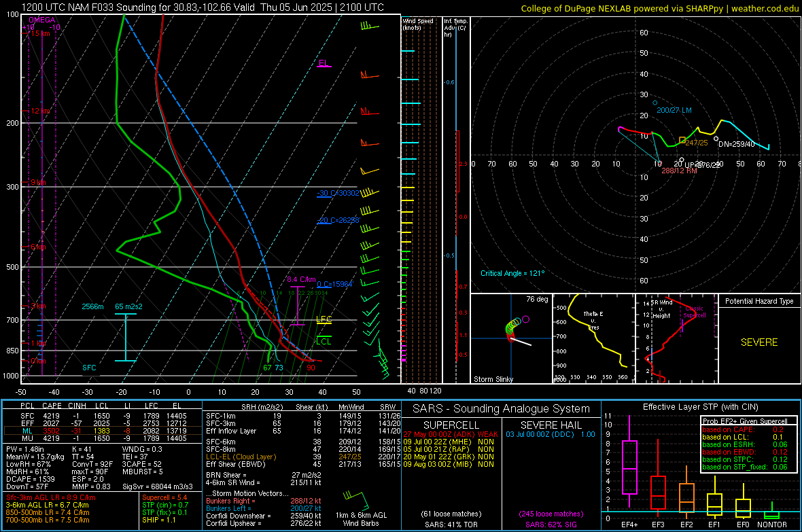The width and height of the screenshot is (802, 532).
Task: Select the Classic Supercell label
Action: tap(695, 312)
